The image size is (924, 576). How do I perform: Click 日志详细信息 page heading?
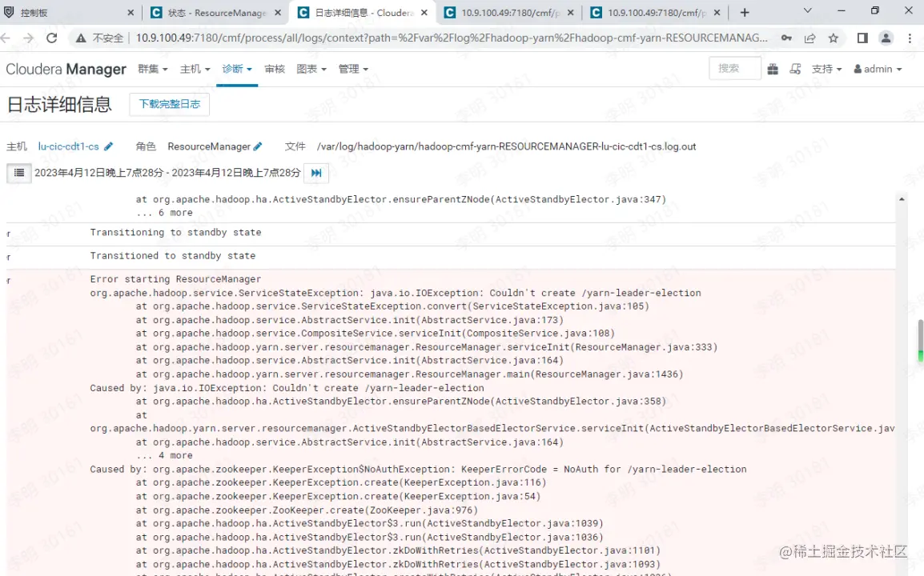pyautogui.click(x=59, y=105)
